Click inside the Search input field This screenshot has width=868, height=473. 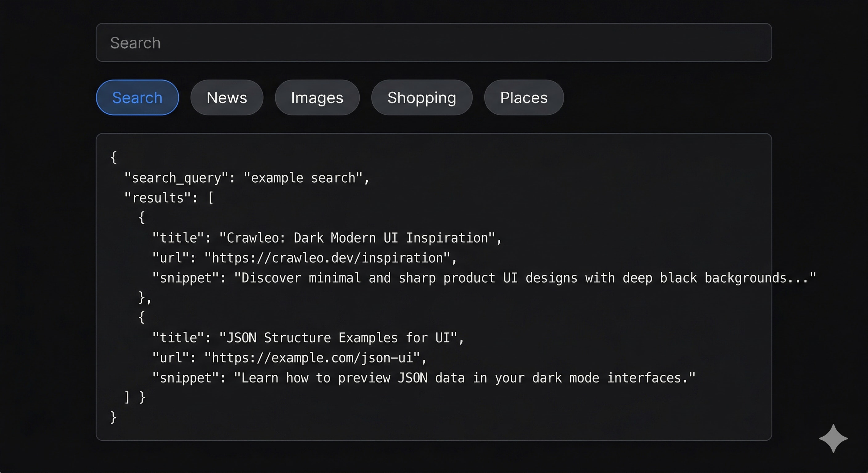point(434,42)
